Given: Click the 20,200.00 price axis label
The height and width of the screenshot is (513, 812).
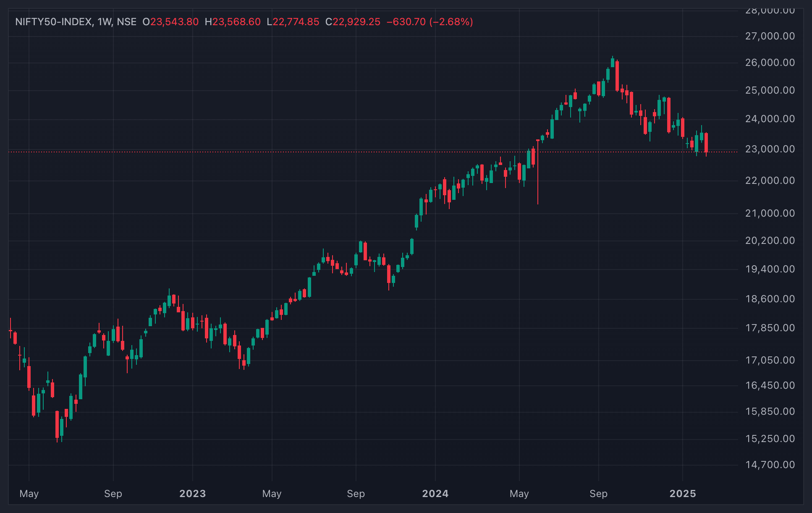Looking at the screenshot, I should tap(770, 241).
